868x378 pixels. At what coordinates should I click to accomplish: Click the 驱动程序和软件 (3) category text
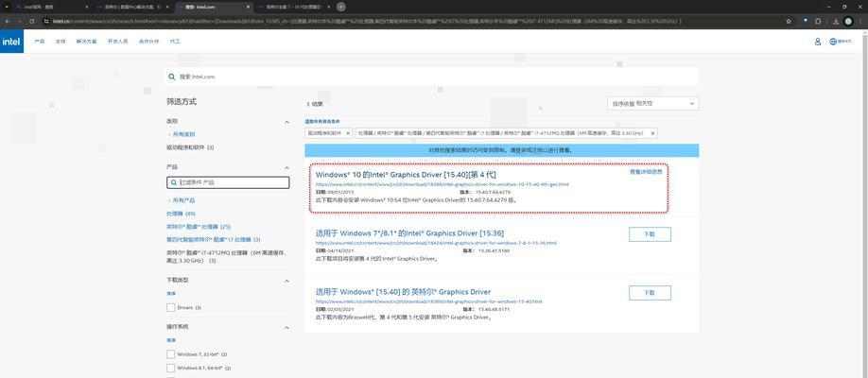point(190,147)
